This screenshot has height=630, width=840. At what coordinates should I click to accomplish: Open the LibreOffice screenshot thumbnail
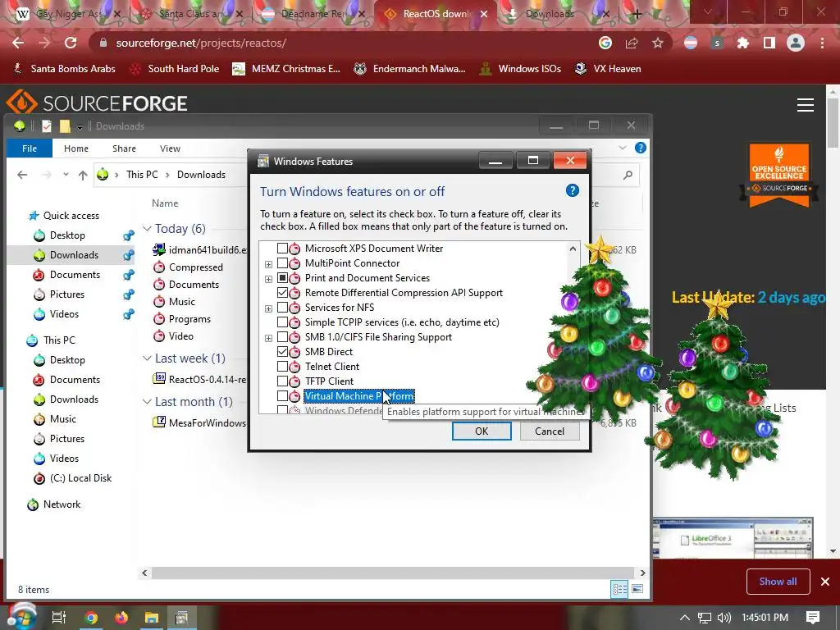(x=733, y=538)
